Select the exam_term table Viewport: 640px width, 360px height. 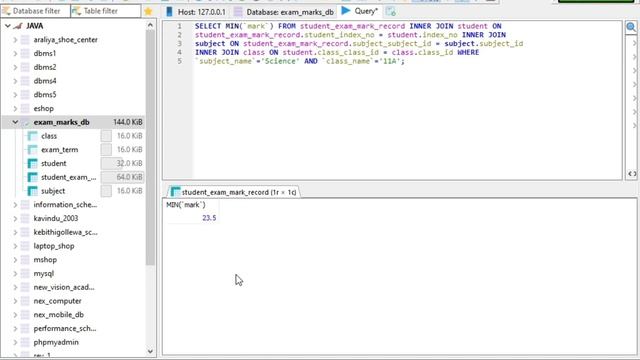tap(60, 150)
